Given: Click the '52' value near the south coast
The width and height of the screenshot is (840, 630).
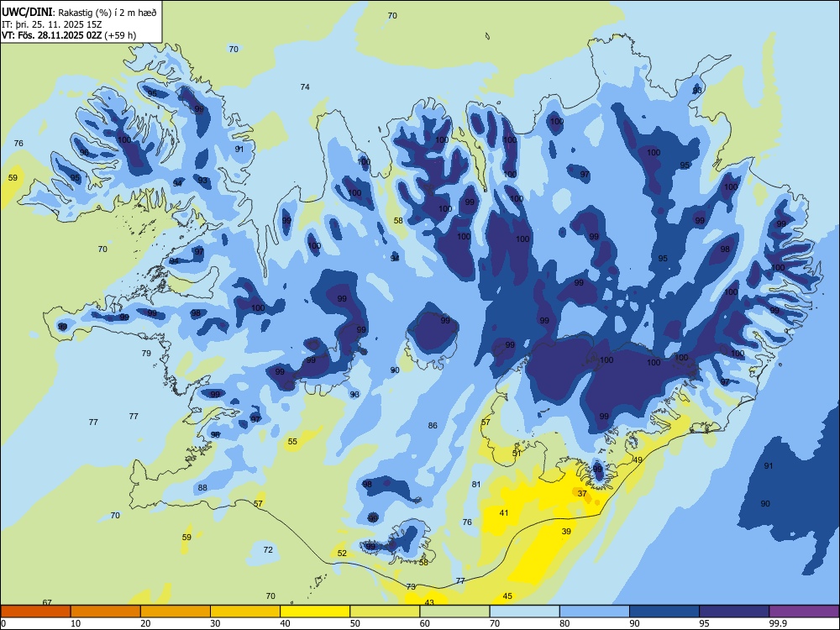Looking at the screenshot, I should [x=342, y=553].
